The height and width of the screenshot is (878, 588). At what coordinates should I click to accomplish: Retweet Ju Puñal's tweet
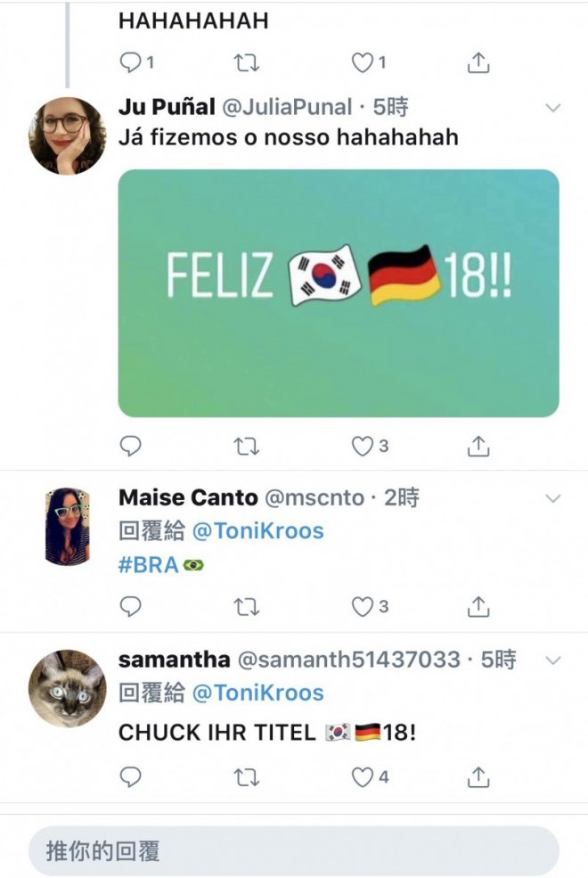(246, 447)
